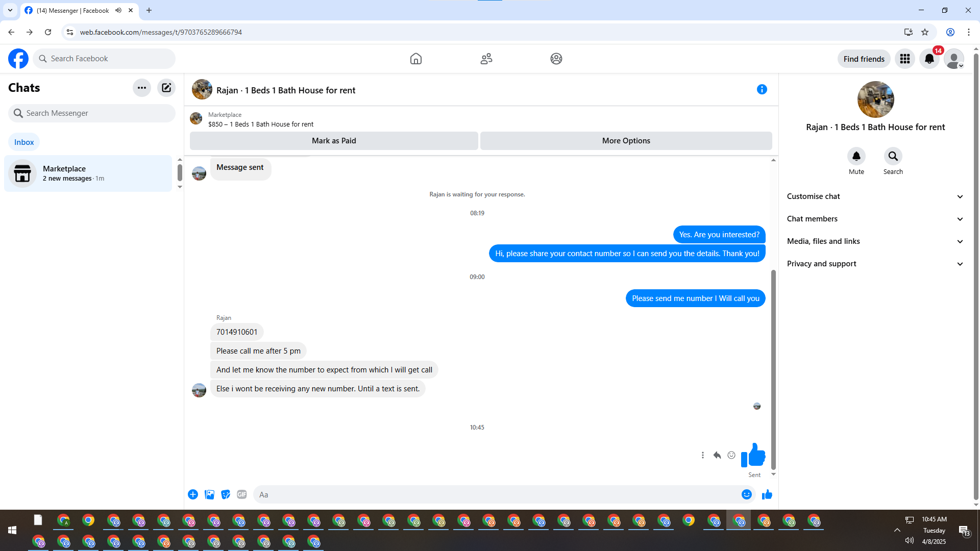Screen dimensions: 980x551
Task: Open the Friends icon in the top bar
Action: 486,59
